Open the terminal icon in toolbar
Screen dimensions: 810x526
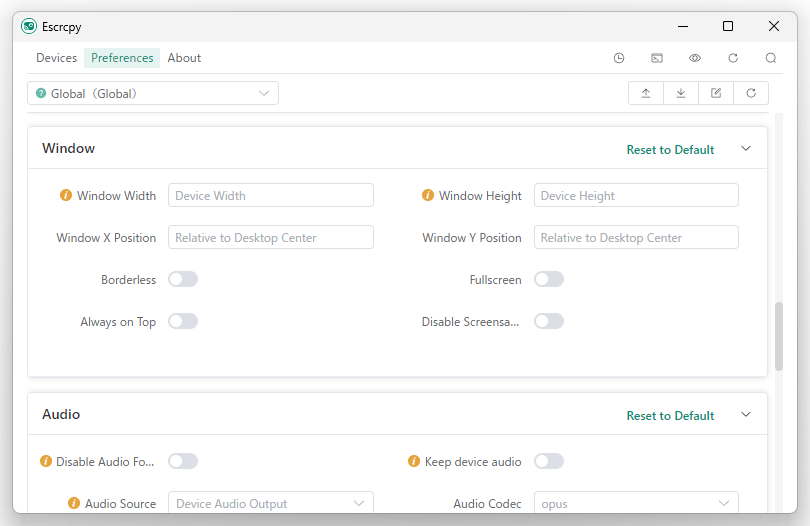click(x=657, y=58)
